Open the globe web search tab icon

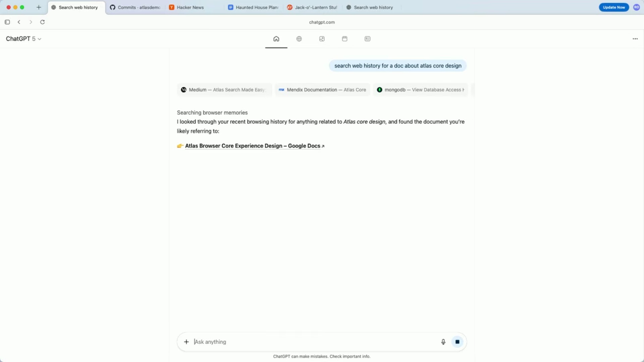pyautogui.click(x=299, y=39)
